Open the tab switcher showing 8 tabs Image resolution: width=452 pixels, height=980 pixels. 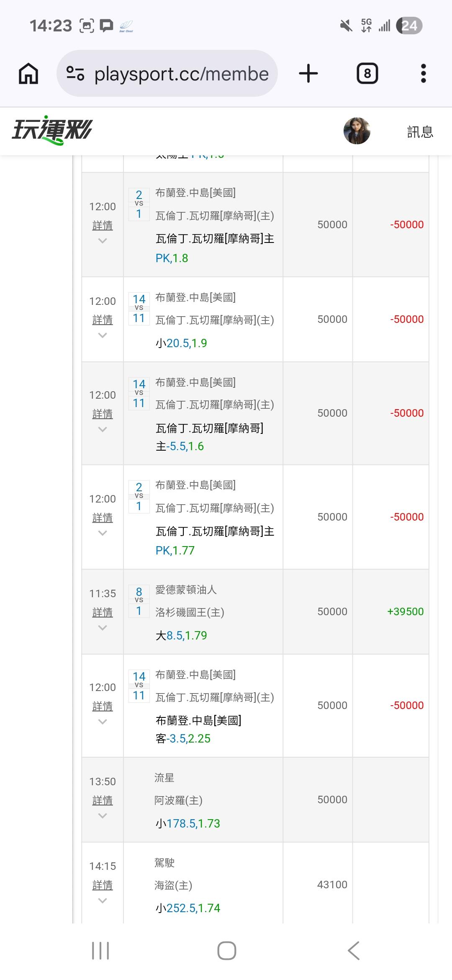[x=367, y=74]
